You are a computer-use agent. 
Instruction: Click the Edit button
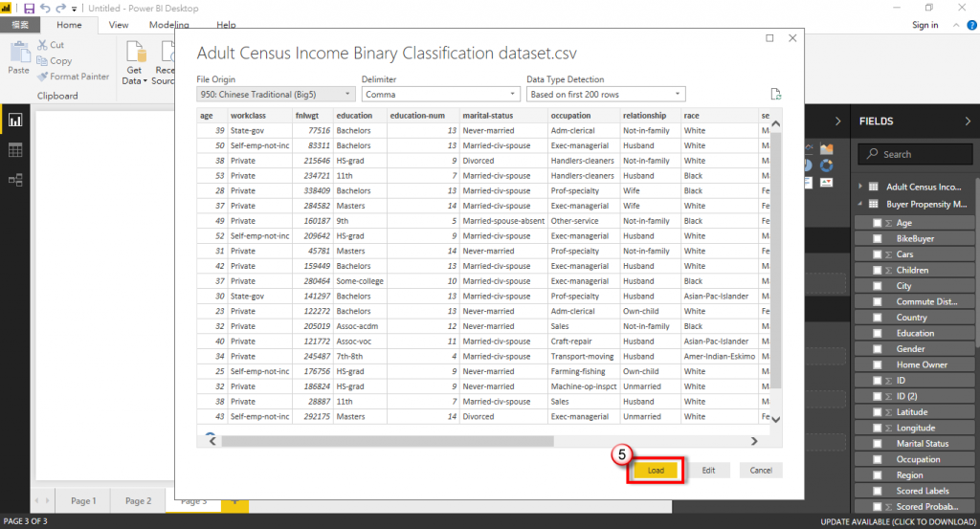708,471
